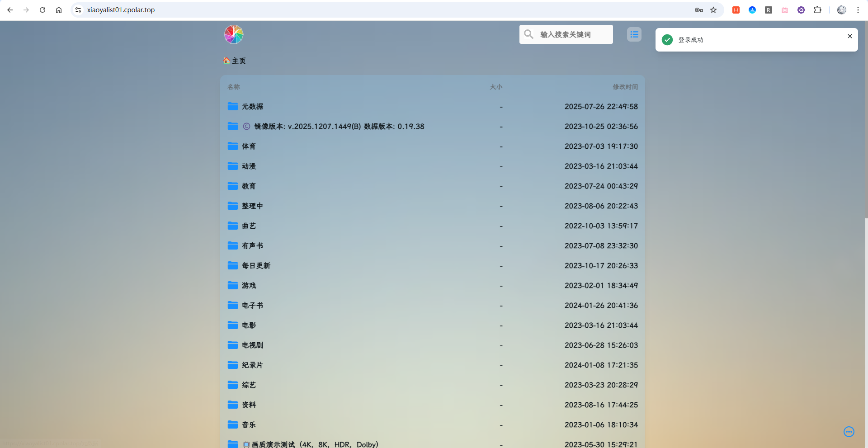Bookmark this page with the star icon
Viewport: 868px width, 448px height.
click(x=713, y=10)
